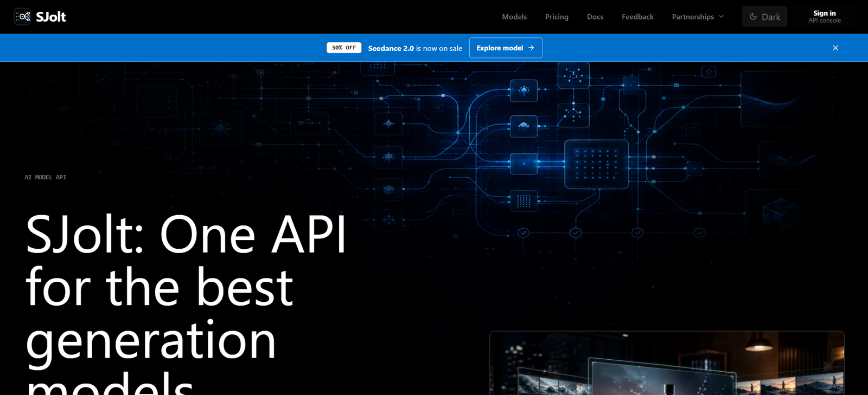
Task: Open the SJolt home wordmark
Action: 51,17
